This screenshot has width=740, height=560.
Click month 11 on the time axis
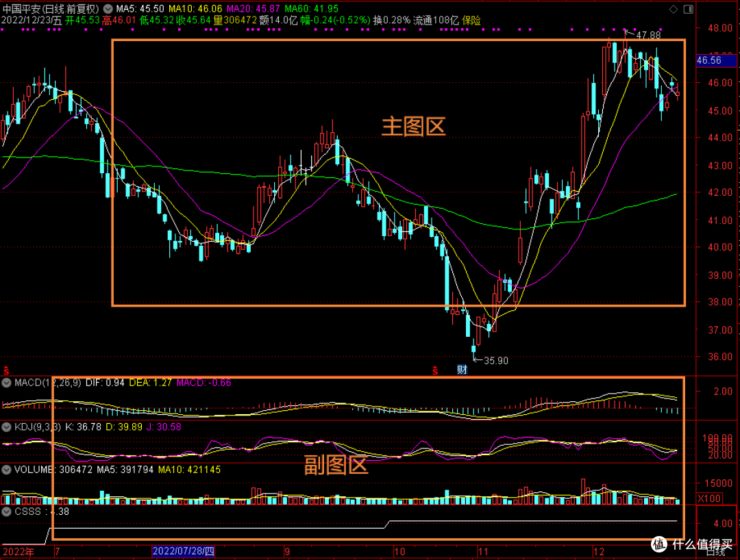483,552
